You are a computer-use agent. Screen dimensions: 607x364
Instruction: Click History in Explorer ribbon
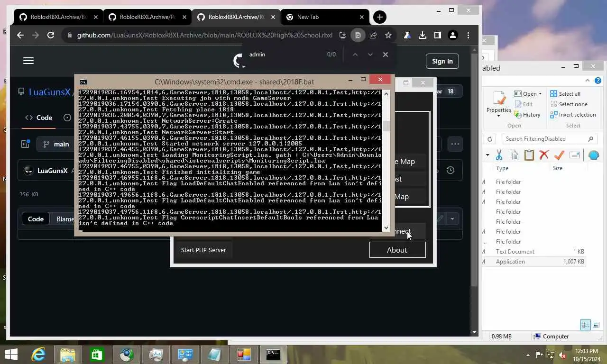coord(527,115)
